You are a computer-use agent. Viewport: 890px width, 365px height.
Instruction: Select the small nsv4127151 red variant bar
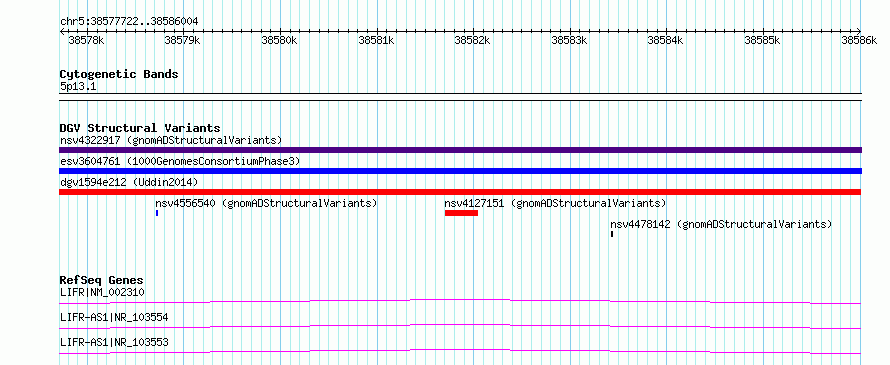tap(461, 213)
